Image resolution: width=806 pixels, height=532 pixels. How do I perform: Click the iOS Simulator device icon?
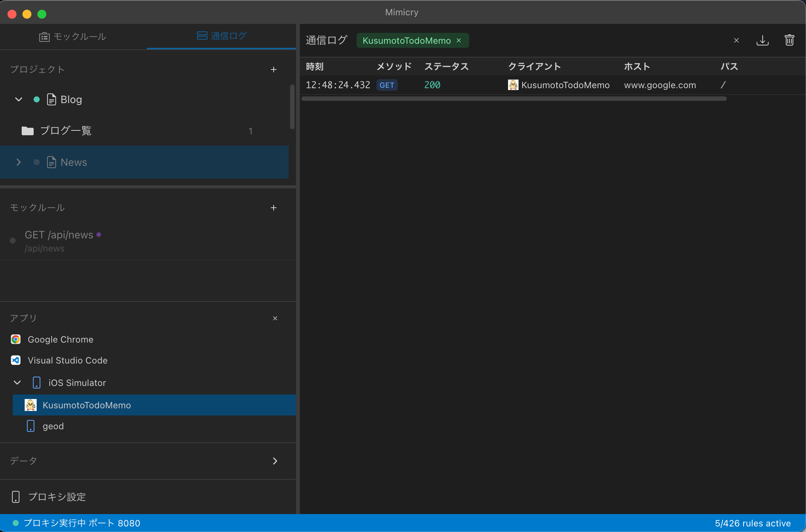click(37, 383)
